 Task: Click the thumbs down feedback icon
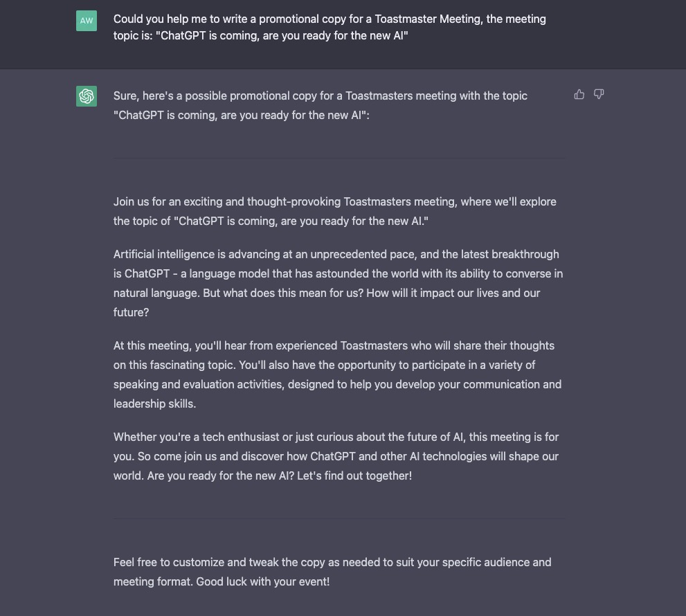pos(599,95)
